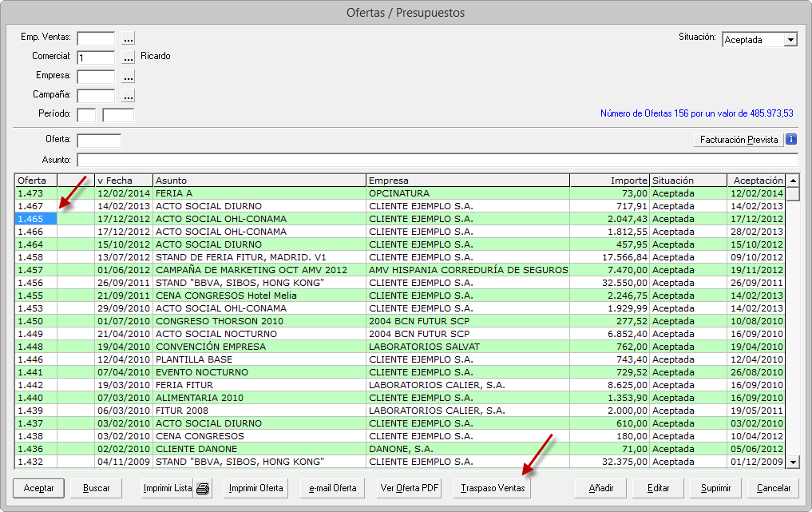Open Ver Oferta PDF

[x=409, y=488]
